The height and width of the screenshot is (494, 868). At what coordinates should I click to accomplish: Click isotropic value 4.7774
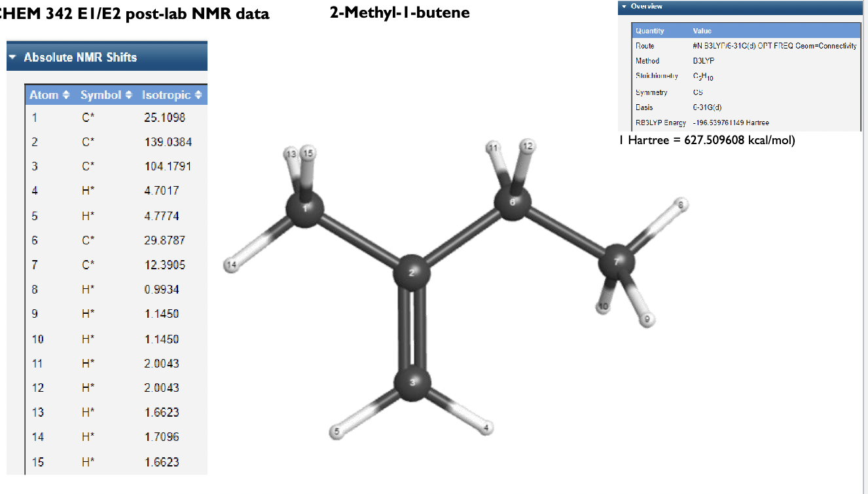[x=162, y=216]
